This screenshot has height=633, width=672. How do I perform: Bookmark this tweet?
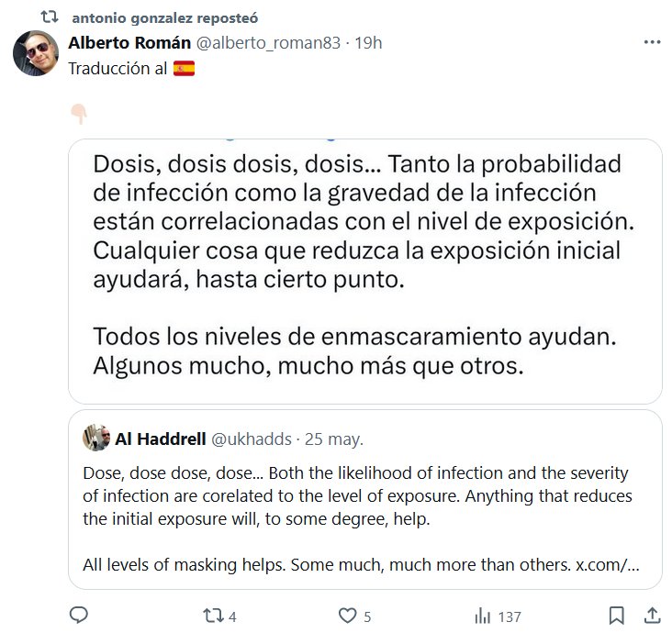tap(618, 616)
